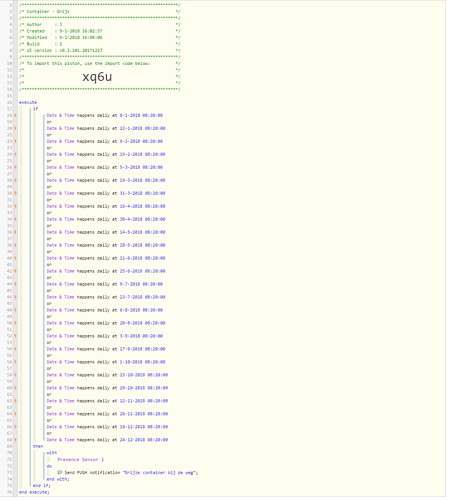The height and width of the screenshot is (500, 449).
Task: Click the lightning bolt icon on line 18
Action: pos(15,115)
